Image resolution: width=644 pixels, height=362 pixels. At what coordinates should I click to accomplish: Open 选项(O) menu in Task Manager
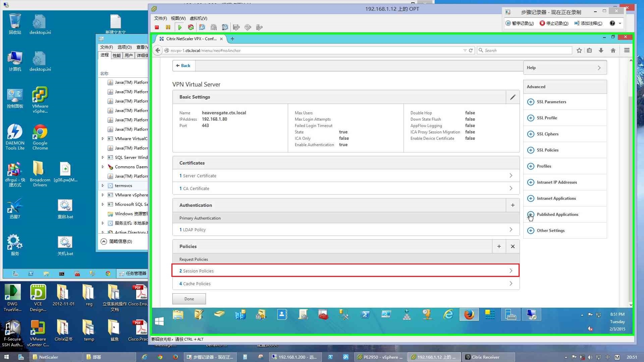(124, 47)
